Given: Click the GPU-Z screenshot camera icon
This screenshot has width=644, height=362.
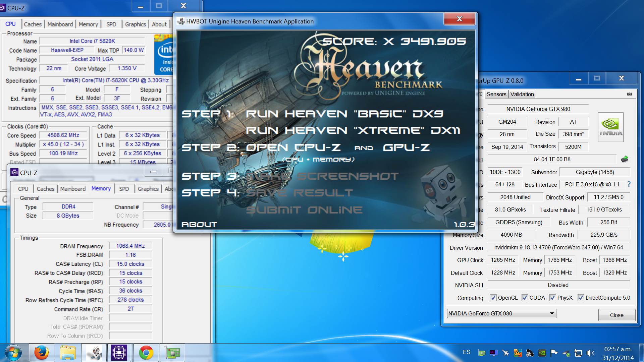Looking at the screenshot, I should tap(630, 94).
